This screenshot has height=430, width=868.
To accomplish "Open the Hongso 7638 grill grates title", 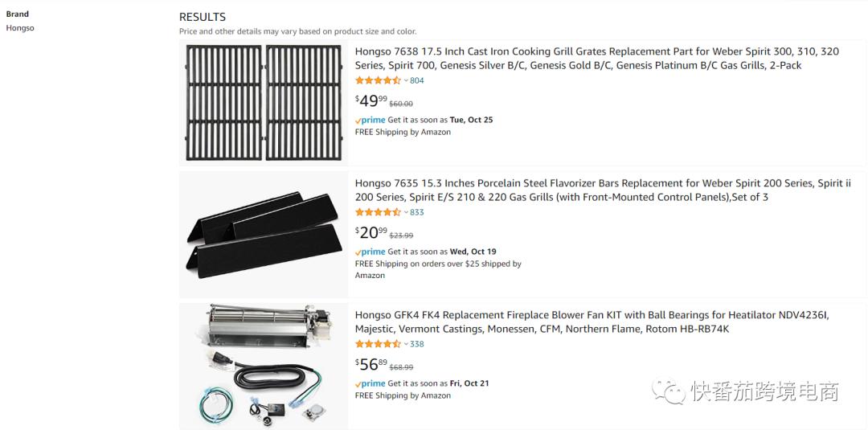I will [x=596, y=58].
